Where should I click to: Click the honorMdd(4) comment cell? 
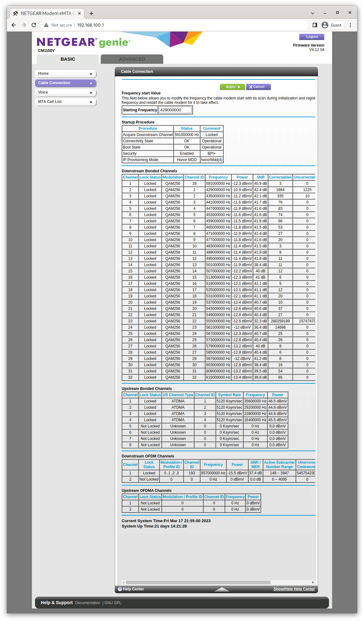click(x=211, y=160)
